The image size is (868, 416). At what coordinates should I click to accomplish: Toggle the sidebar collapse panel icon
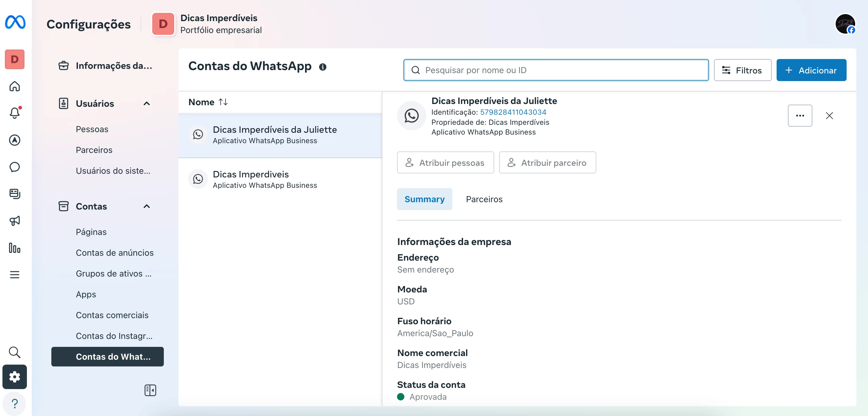tap(150, 390)
